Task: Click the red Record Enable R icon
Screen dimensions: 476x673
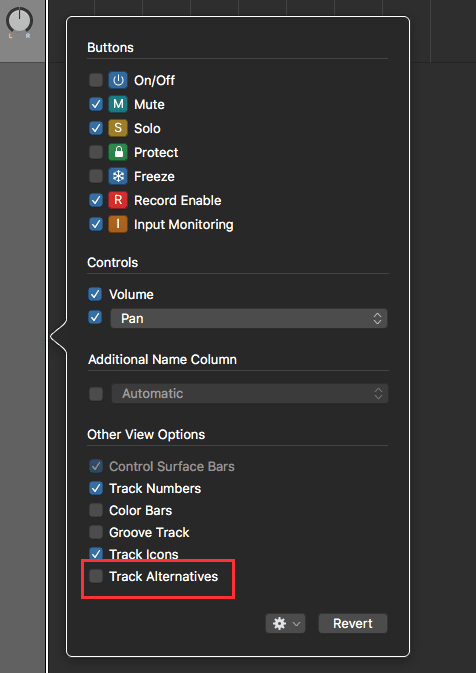Action: coord(118,200)
